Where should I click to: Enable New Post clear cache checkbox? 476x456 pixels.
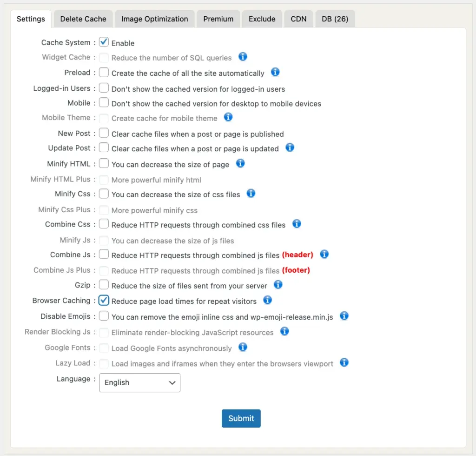tap(104, 133)
